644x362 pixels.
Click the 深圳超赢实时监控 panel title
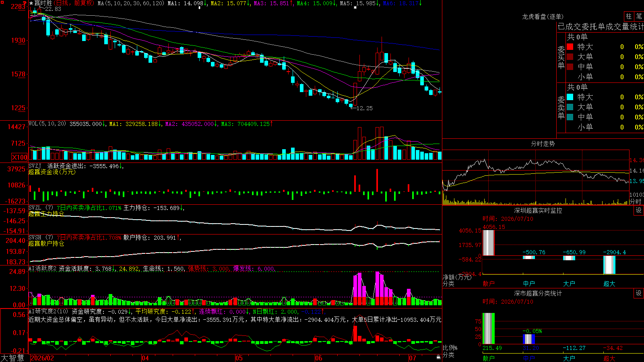click(538, 210)
